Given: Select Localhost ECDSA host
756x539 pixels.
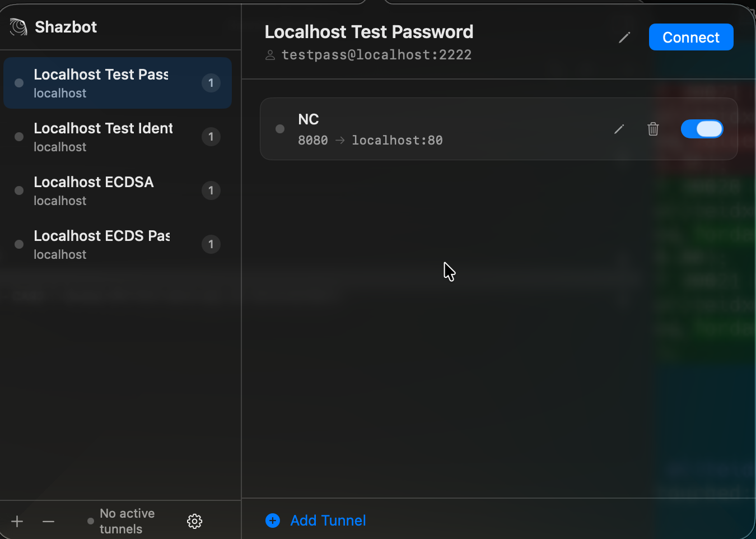Looking at the screenshot, I should click(x=118, y=190).
